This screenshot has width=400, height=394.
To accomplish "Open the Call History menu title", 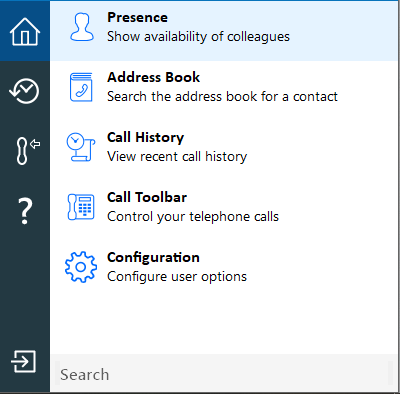I will coord(145,137).
